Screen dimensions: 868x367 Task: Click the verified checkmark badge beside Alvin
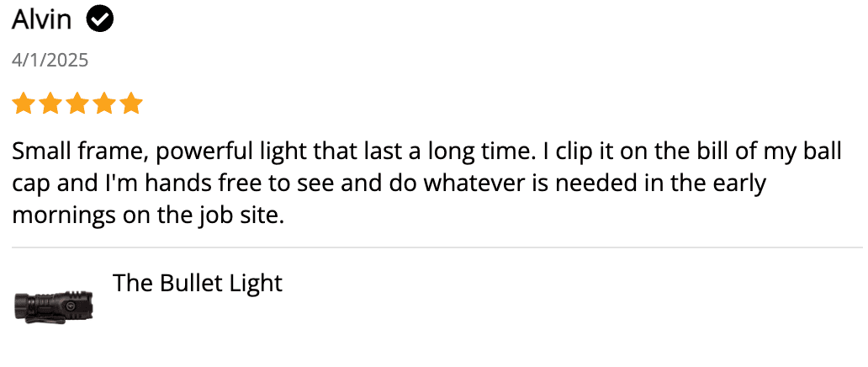(x=100, y=20)
